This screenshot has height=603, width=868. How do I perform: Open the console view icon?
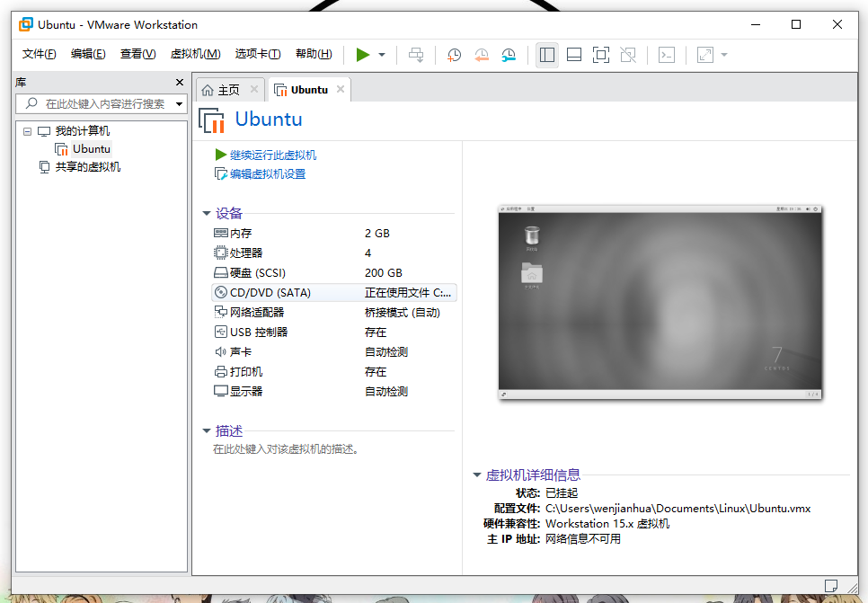[667, 55]
